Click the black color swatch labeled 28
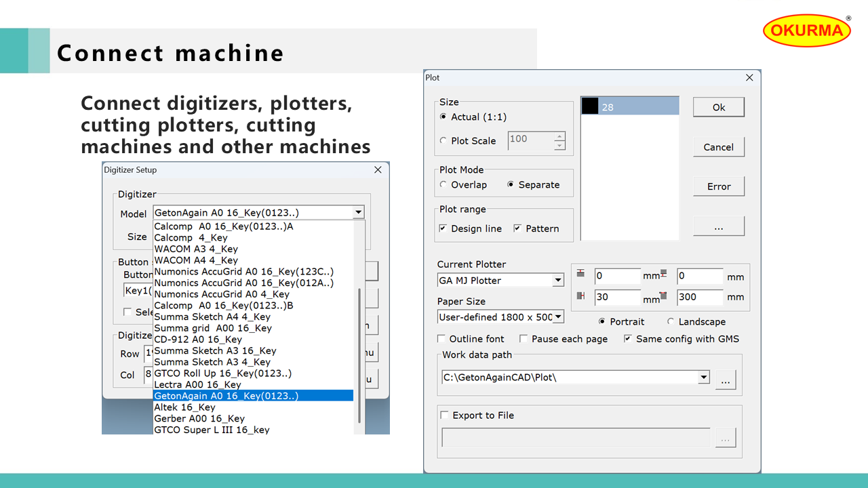 [590, 106]
